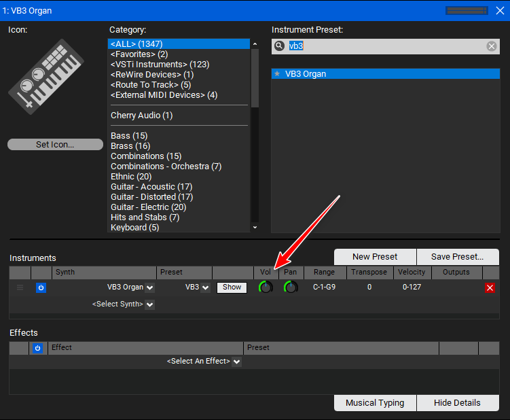Screen dimensions: 510x420
Task: Click Hide Details button
Action: point(458,403)
